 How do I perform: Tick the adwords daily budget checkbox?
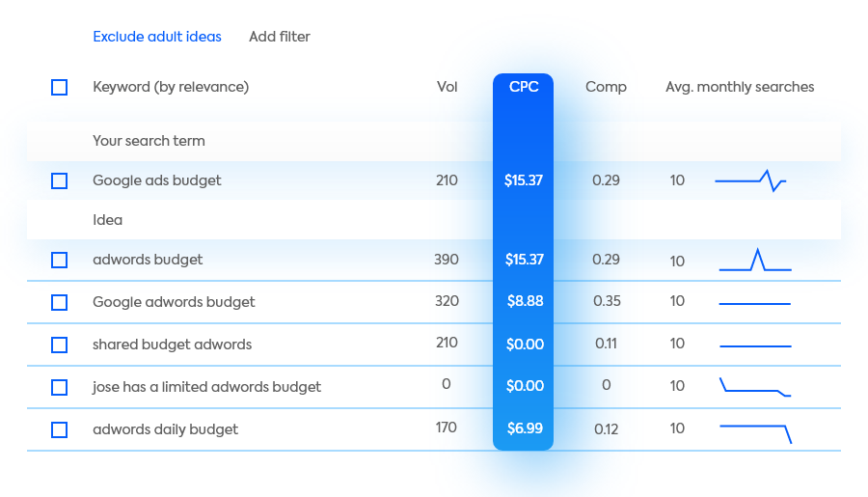point(59,429)
